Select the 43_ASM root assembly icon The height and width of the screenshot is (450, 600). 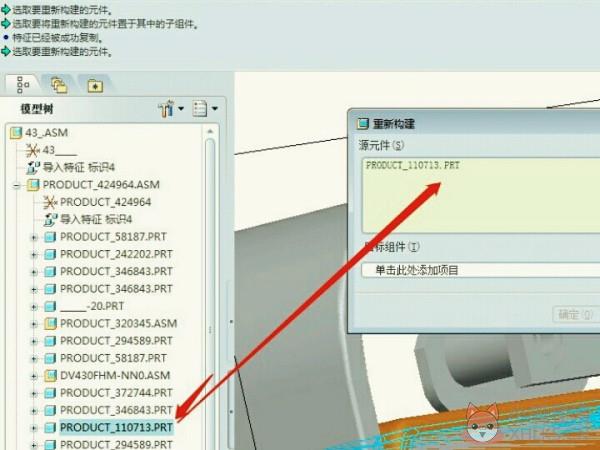pyautogui.click(x=16, y=133)
